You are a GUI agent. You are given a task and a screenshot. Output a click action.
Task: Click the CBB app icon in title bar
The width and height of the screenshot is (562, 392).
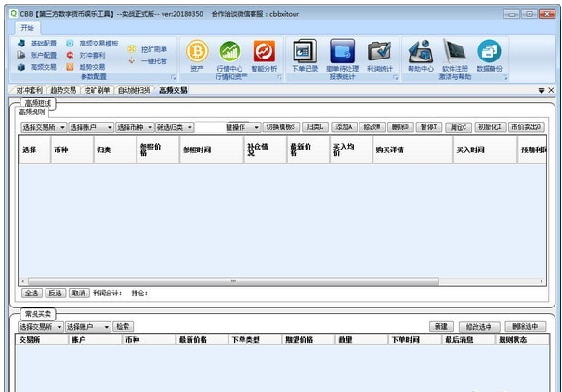coord(14,14)
